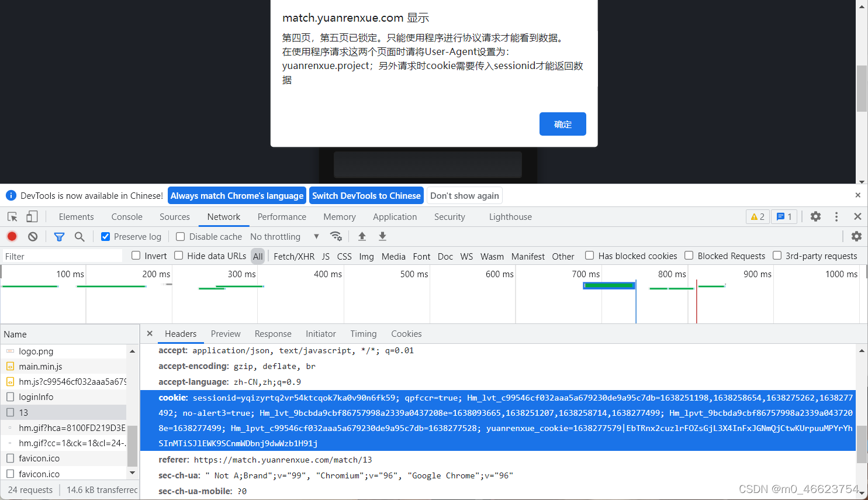Open DevTools customize three-dot menu
Image resolution: width=868 pixels, height=500 pixels.
click(x=836, y=216)
